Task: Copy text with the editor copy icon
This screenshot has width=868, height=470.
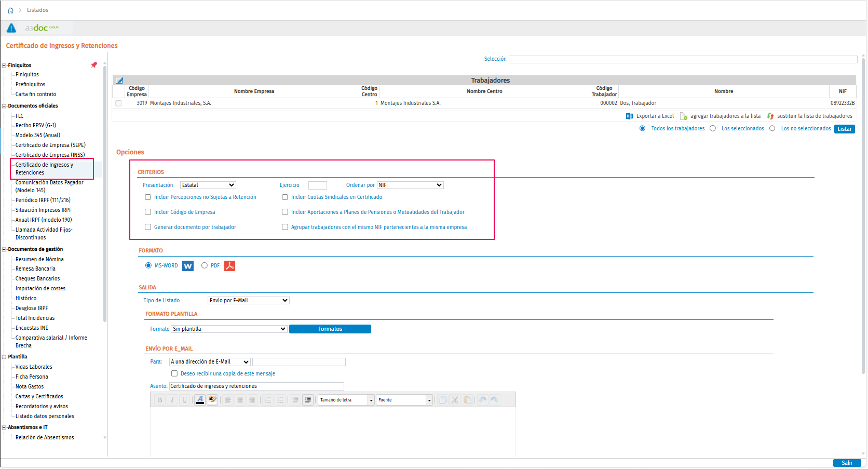Action: pyautogui.click(x=442, y=400)
